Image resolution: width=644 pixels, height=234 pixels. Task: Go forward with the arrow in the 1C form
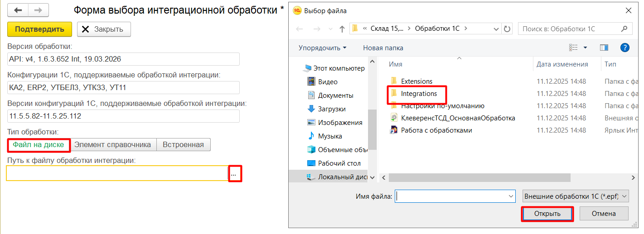[x=39, y=10]
